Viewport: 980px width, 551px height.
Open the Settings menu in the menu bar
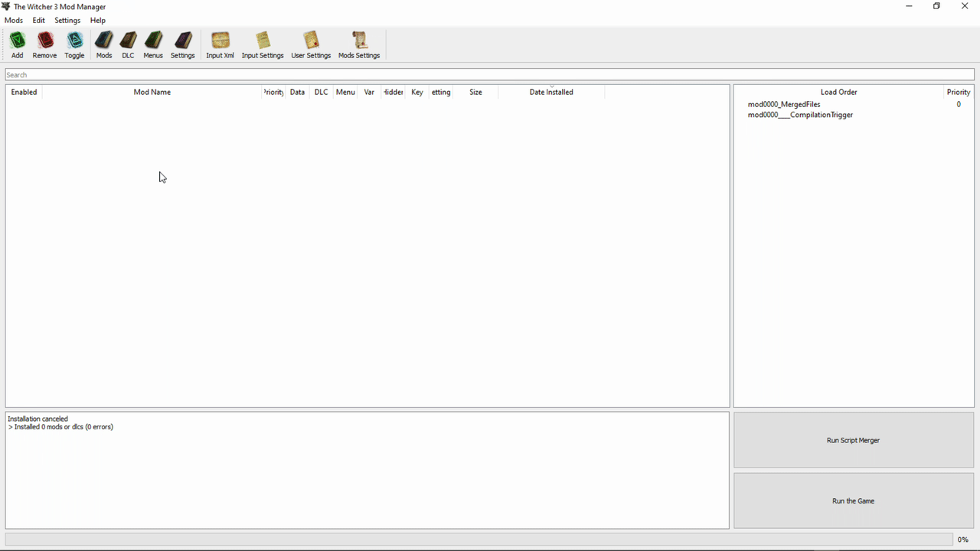(x=67, y=21)
